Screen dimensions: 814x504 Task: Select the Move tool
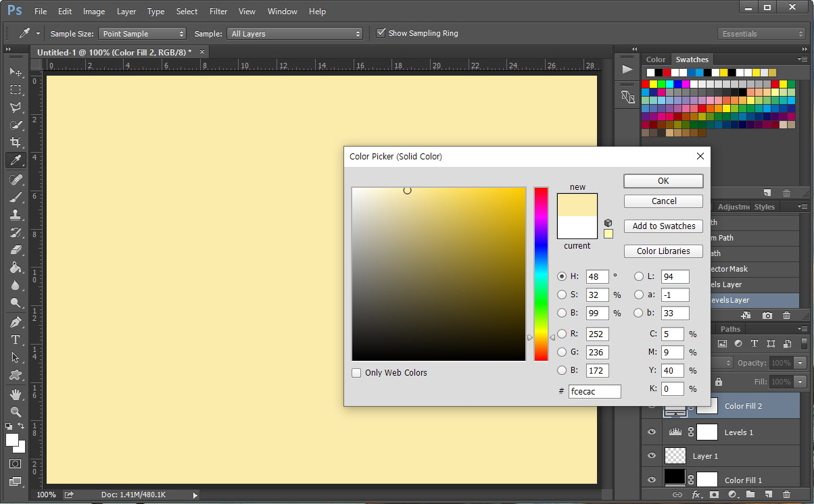click(x=16, y=72)
